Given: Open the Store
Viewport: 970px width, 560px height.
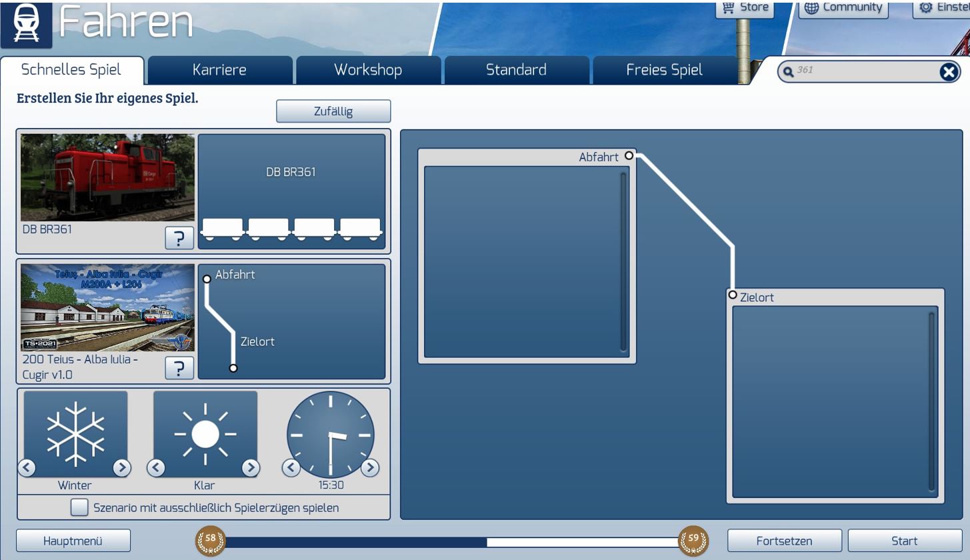Looking at the screenshot, I should coord(745,8).
